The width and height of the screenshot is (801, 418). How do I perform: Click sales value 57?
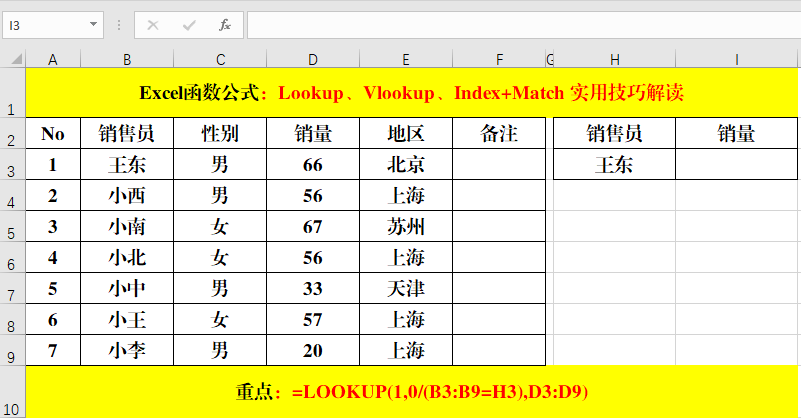(x=313, y=319)
